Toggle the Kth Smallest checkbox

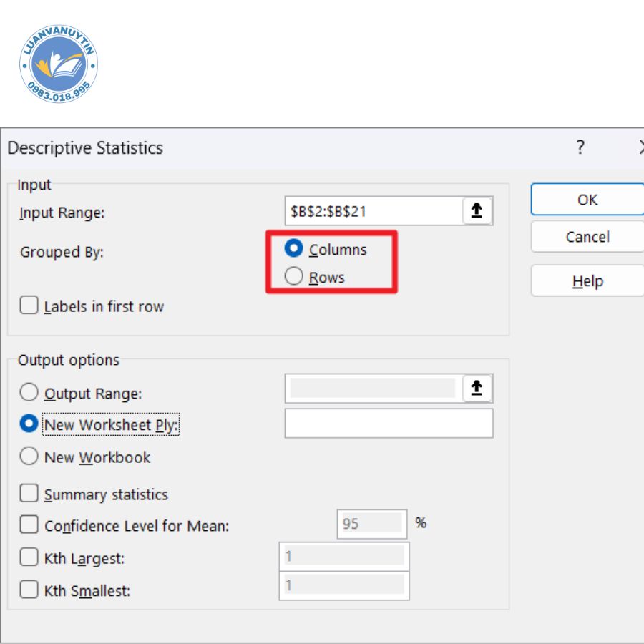(x=29, y=590)
